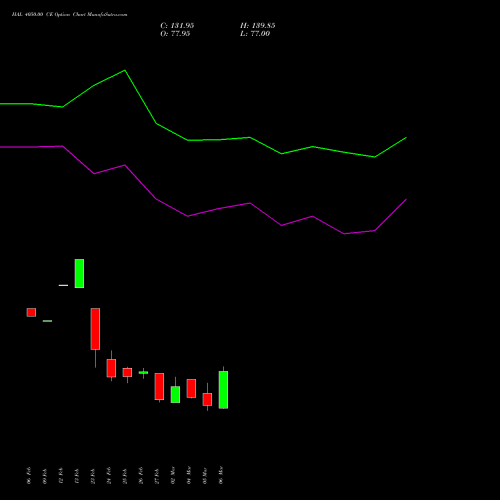Click the 06 Mar date axis label
Viewport: 500px width, 500px height.
(x=221, y=475)
